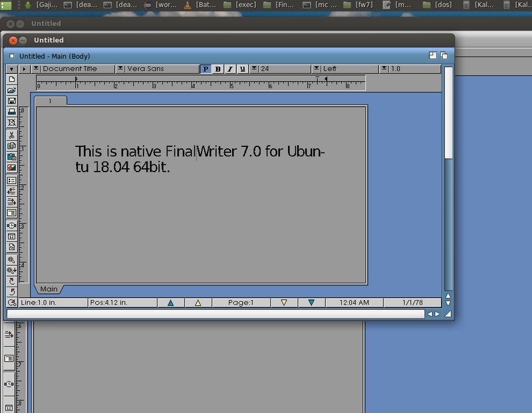Click the yellow down triangle button in status bar

pos(284,303)
